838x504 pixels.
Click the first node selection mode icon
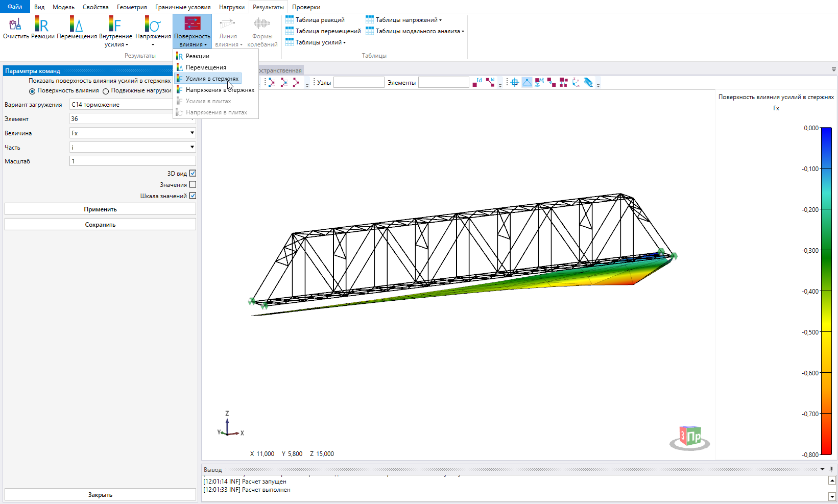point(271,82)
